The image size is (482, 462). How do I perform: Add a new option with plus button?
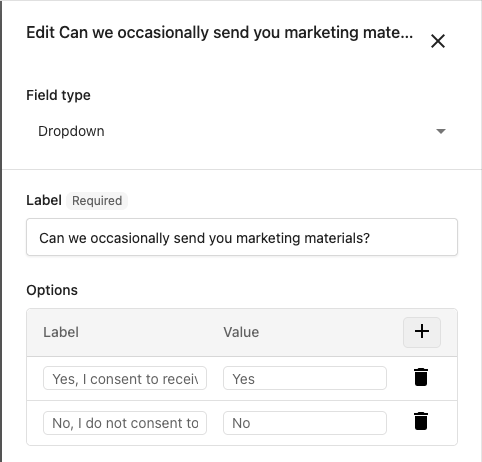pos(422,332)
